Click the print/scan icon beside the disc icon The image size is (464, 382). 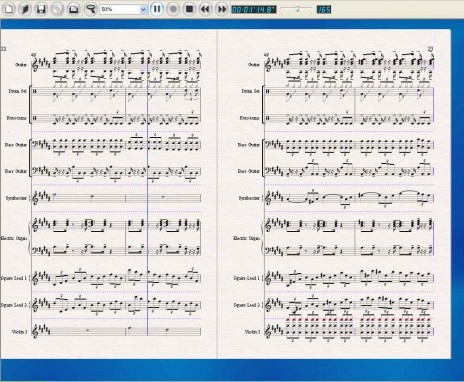click(x=74, y=9)
